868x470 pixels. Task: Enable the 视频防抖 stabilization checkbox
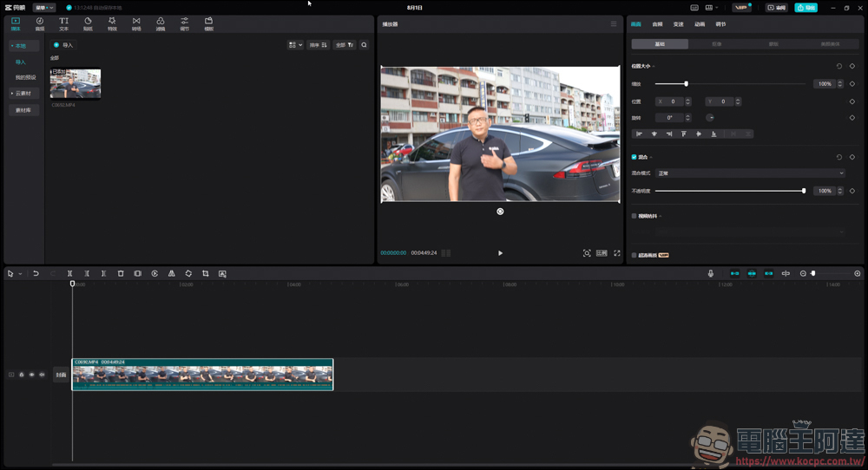(x=635, y=216)
